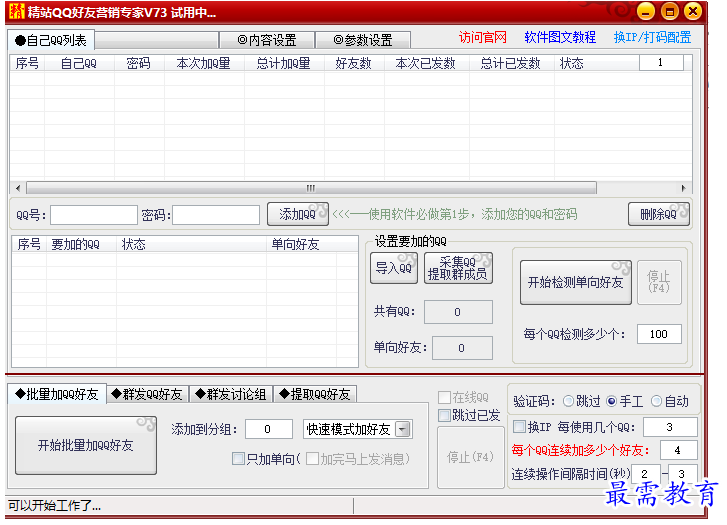This screenshot has width=727, height=525.
Task: Visit 访问官网 link
Action: [x=483, y=38]
